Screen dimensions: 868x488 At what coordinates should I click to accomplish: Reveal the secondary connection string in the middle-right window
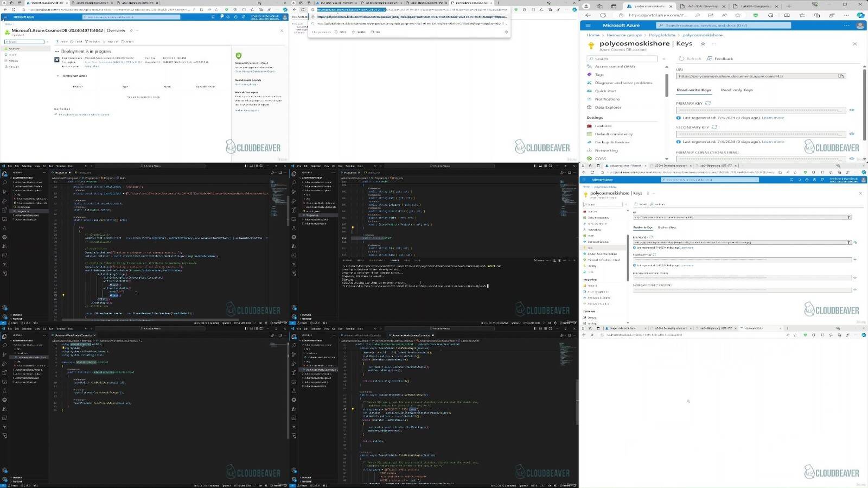tap(855, 290)
